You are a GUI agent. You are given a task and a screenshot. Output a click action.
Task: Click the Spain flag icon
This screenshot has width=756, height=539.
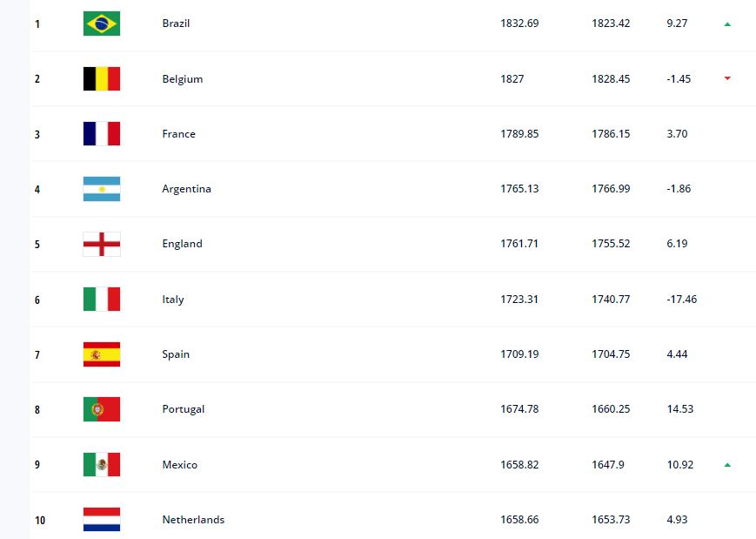(102, 354)
